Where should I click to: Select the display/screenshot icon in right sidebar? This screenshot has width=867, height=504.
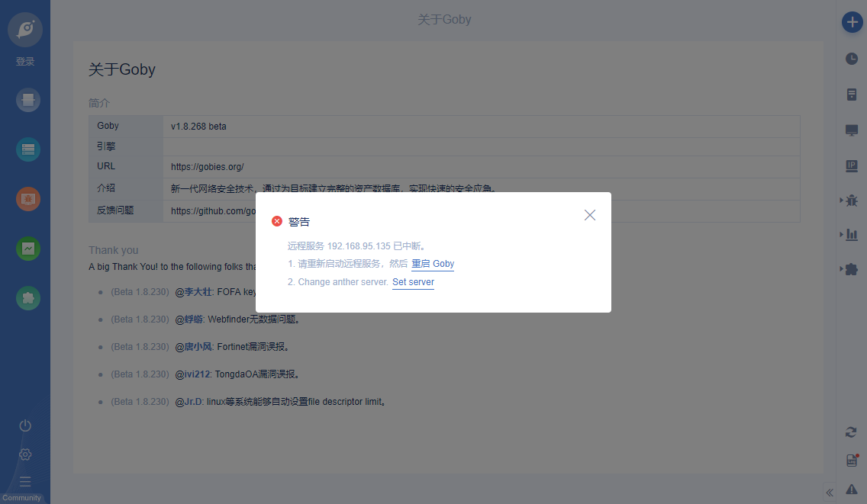(851, 130)
